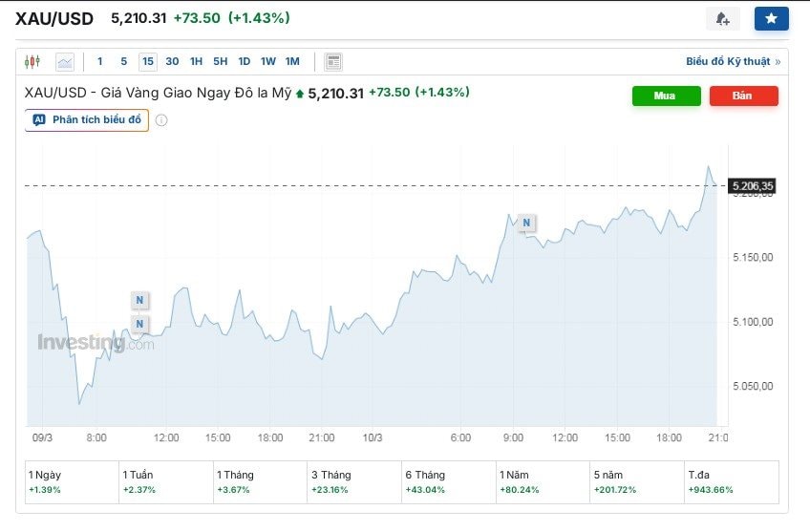Switch to area chart type
The height and width of the screenshot is (532, 810).
click(65, 62)
